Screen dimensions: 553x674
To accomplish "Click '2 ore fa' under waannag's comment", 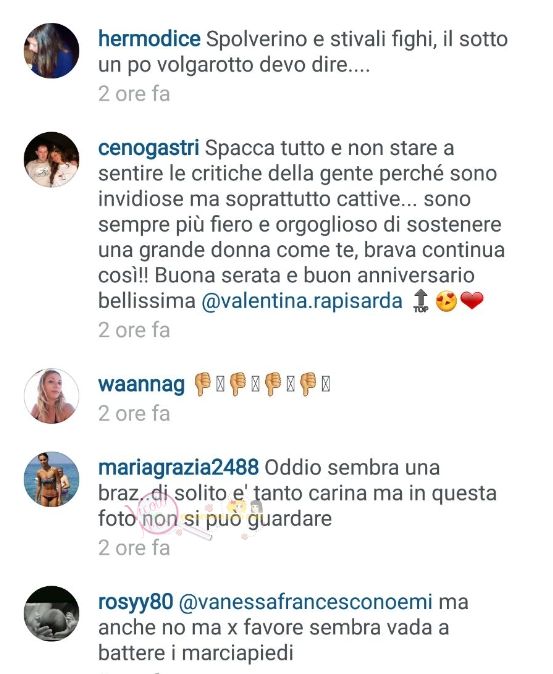I will click(x=134, y=414).
